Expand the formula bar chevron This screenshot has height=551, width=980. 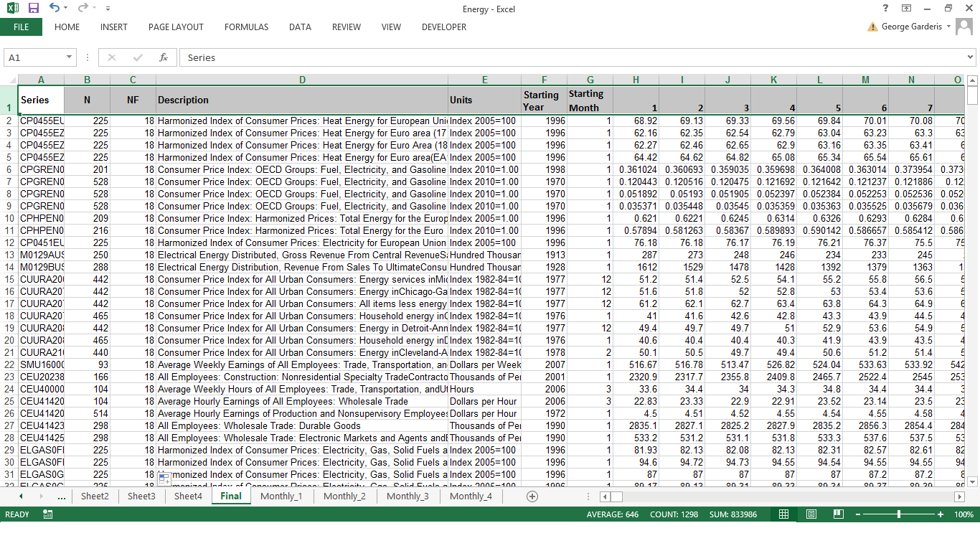point(971,57)
